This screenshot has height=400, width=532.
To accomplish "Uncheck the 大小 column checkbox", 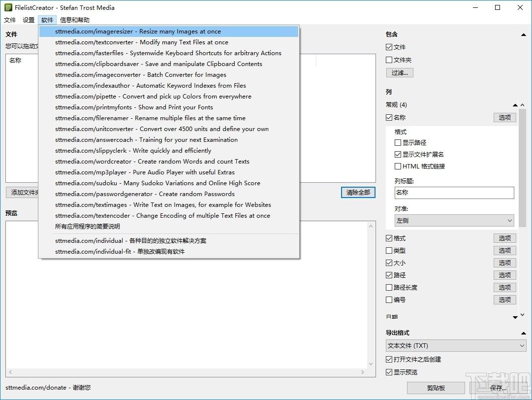I will 389,263.
